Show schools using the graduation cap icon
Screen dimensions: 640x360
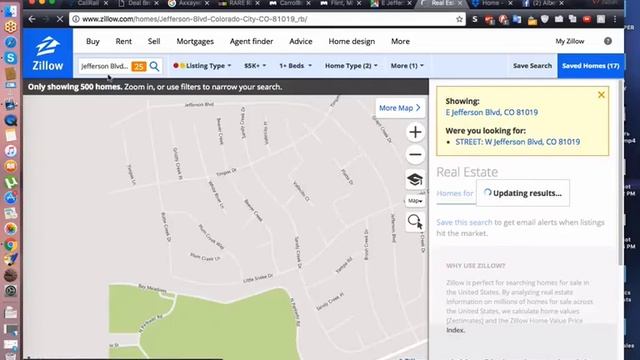[x=415, y=180]
